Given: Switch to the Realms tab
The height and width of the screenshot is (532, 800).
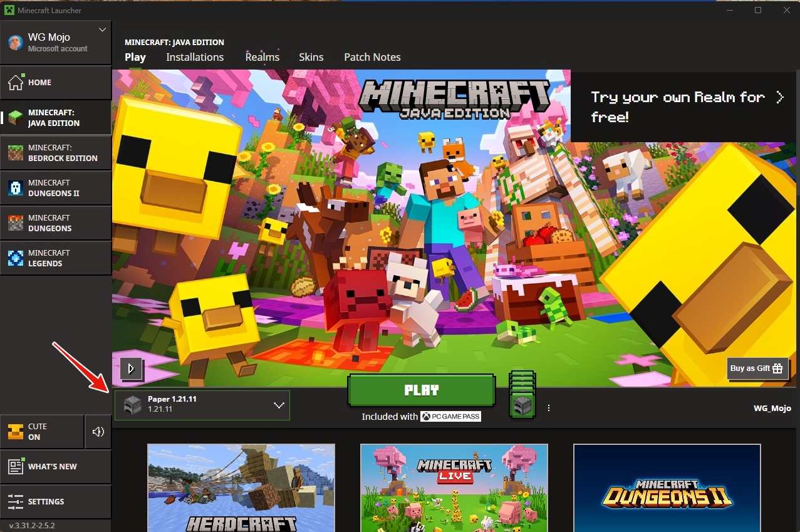Looking at the screenshot, I should pos(262,57).
